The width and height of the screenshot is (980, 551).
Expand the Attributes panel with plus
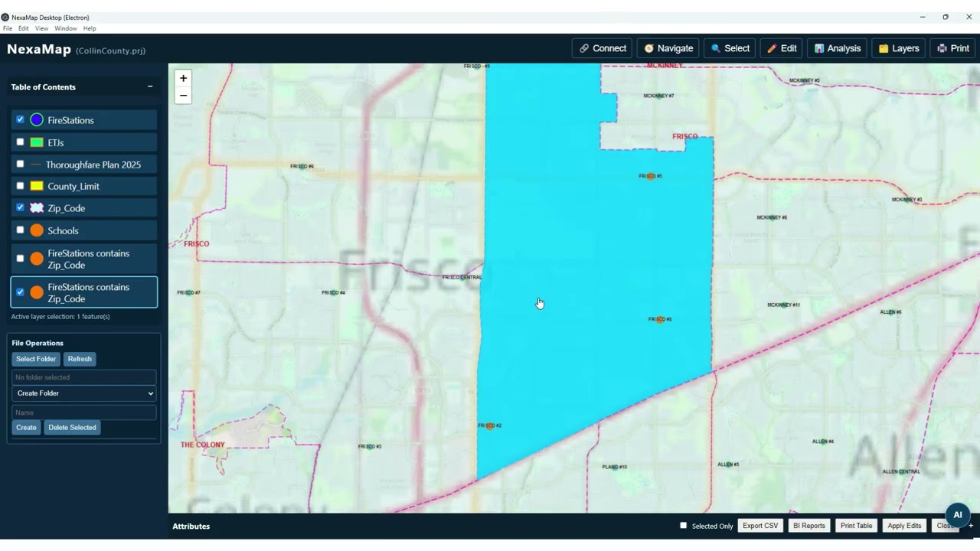(x=971, y=526)
